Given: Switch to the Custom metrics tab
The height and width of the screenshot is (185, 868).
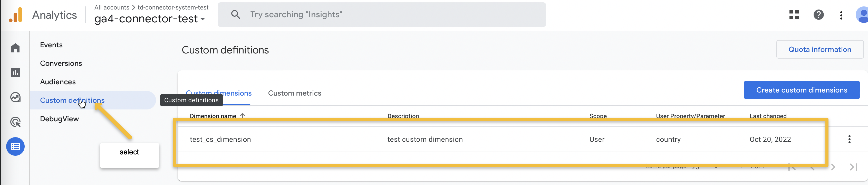Looking at the screenshot, I should (294, 93).
